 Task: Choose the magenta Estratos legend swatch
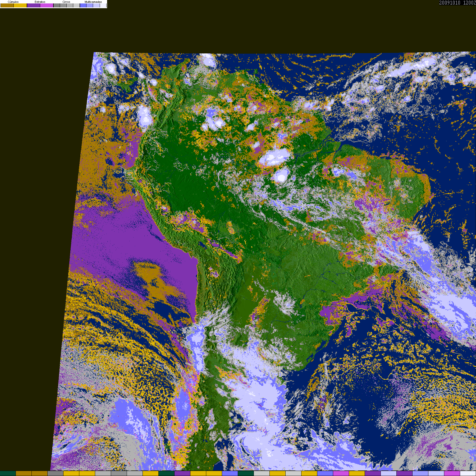(x=47, y=6)
